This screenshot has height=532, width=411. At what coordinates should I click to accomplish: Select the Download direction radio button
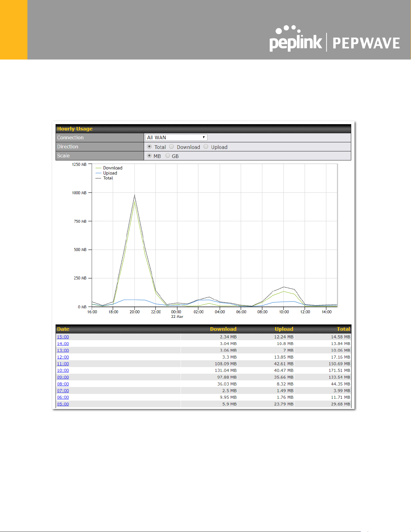point(172,147)
